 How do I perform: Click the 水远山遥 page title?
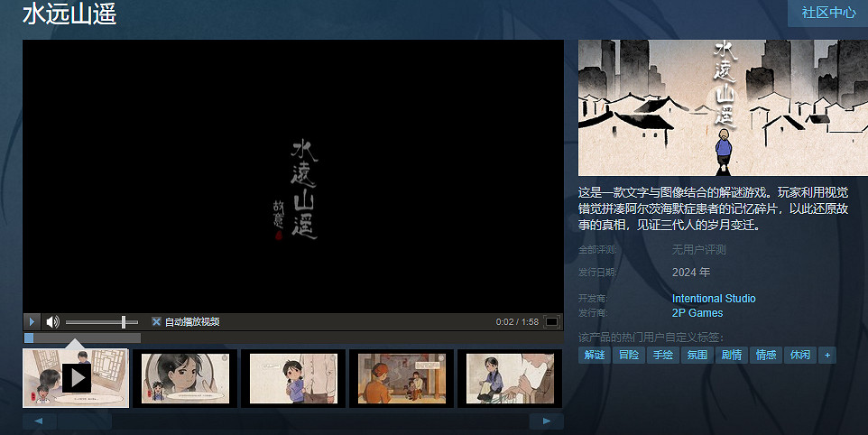[x=69, y=14]
